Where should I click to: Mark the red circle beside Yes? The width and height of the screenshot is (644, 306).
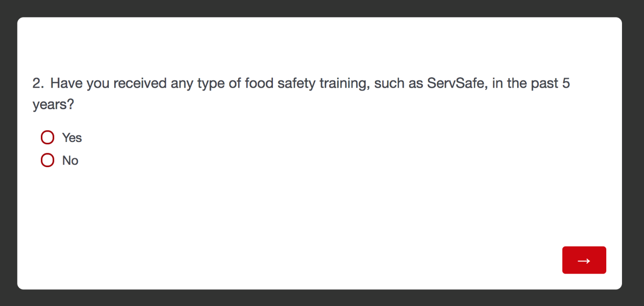click(x=48, y=137)
